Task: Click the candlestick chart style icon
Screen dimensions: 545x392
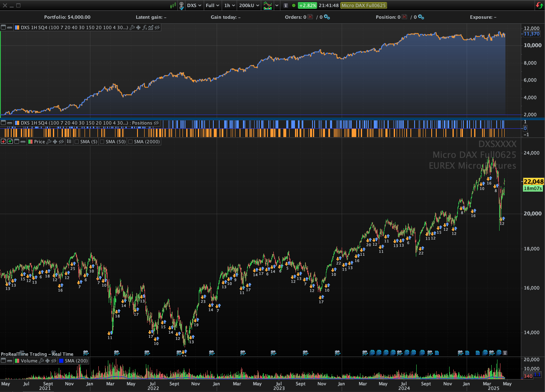Action: [173, 5]
